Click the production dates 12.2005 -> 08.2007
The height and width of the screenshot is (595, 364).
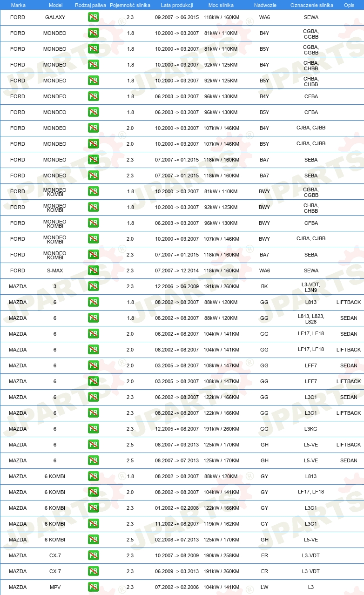[177, 429]
